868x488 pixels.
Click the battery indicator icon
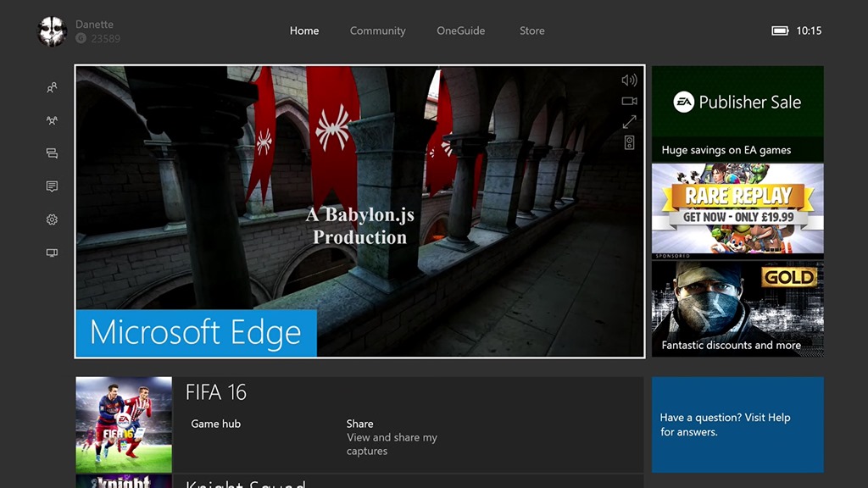[780, 31]
